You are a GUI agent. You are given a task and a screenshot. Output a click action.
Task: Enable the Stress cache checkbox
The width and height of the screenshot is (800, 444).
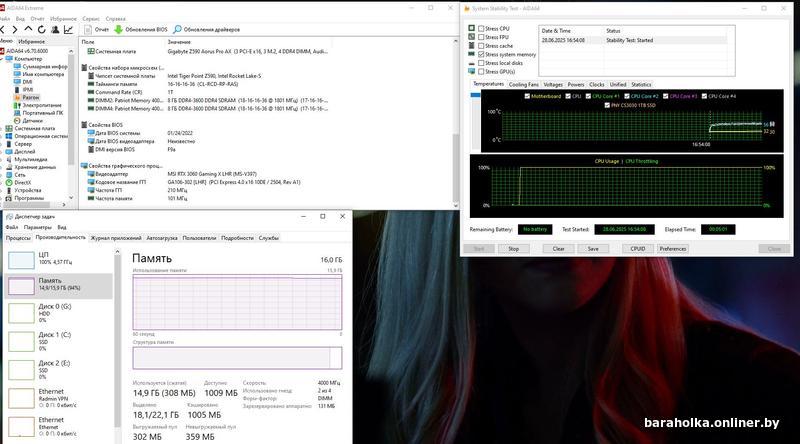481,46
